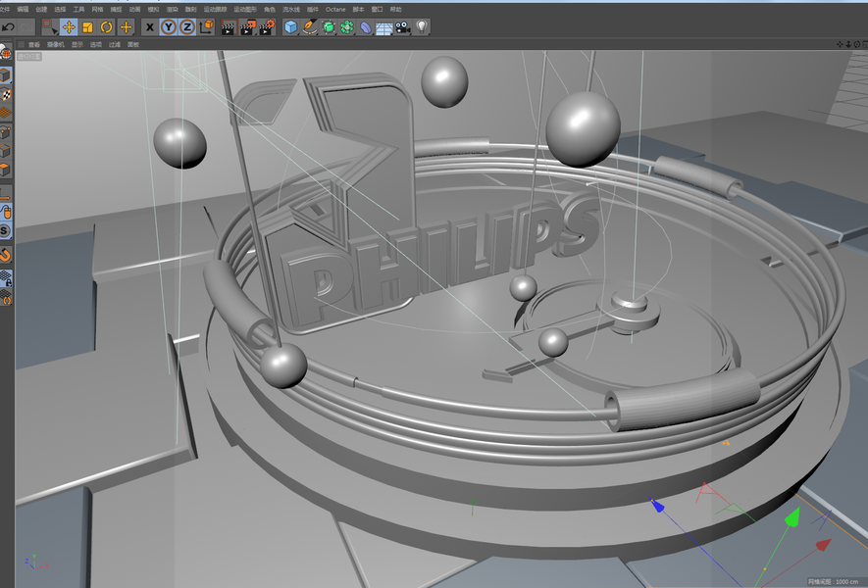Viewport: 868px width, 588px height.
Task: Open the Camera objects flyout
Action: tap(403, 27)
